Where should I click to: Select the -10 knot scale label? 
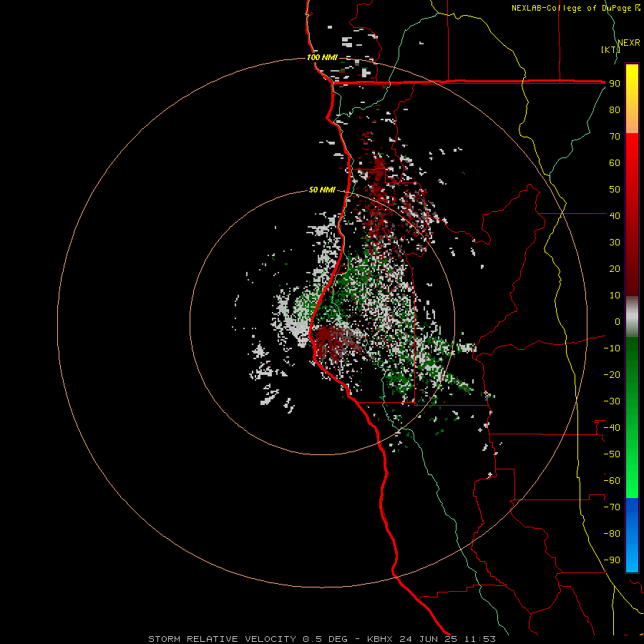[612, 348]
